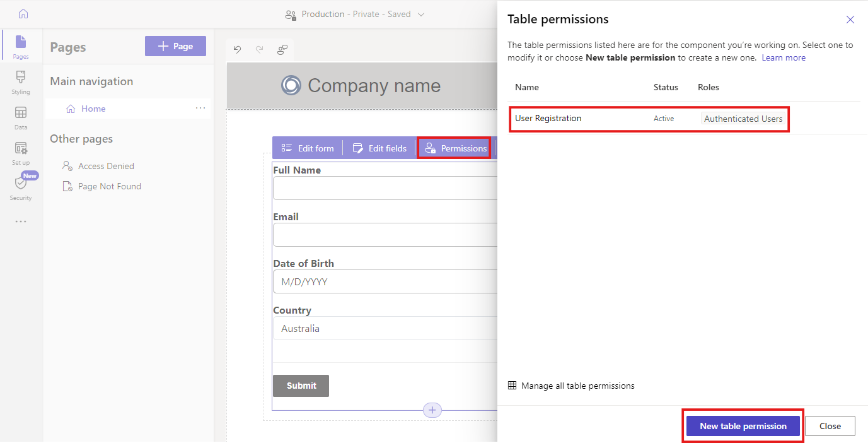Open the ellipsis menu beside the Home page
Screen dimensions: 868x443
200,108
